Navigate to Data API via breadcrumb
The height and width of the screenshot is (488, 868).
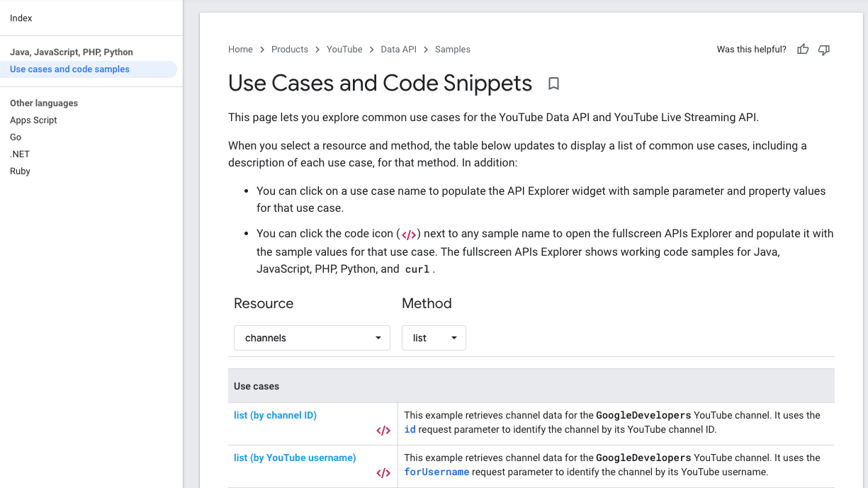click(398, 49)
